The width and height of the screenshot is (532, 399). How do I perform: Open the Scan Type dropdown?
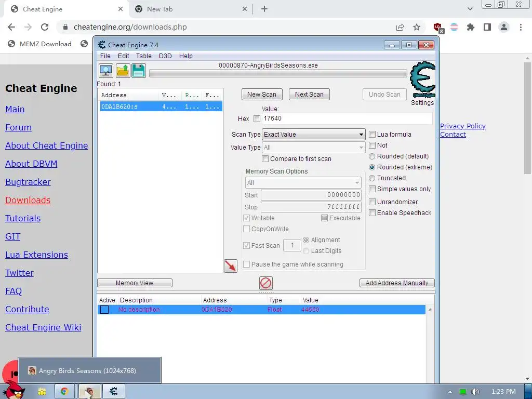(x=313, y=135)
